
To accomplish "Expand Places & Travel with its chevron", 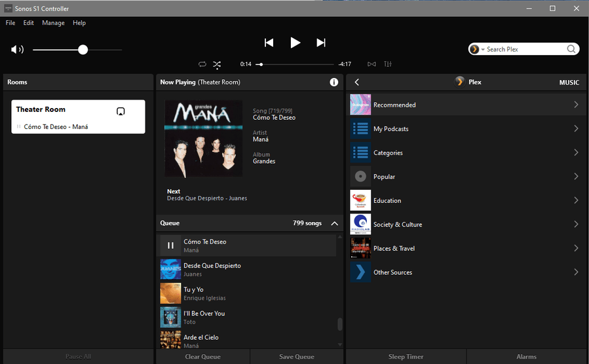I will click(576, 248).
